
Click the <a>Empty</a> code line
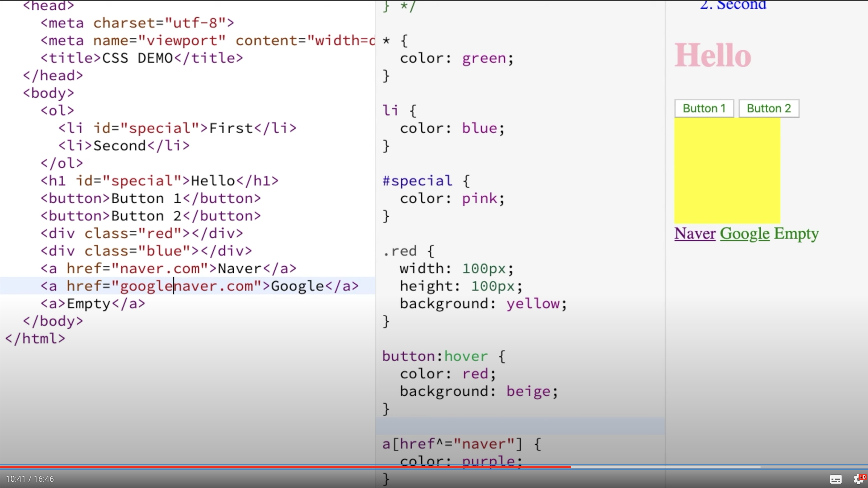coord(93,303)
